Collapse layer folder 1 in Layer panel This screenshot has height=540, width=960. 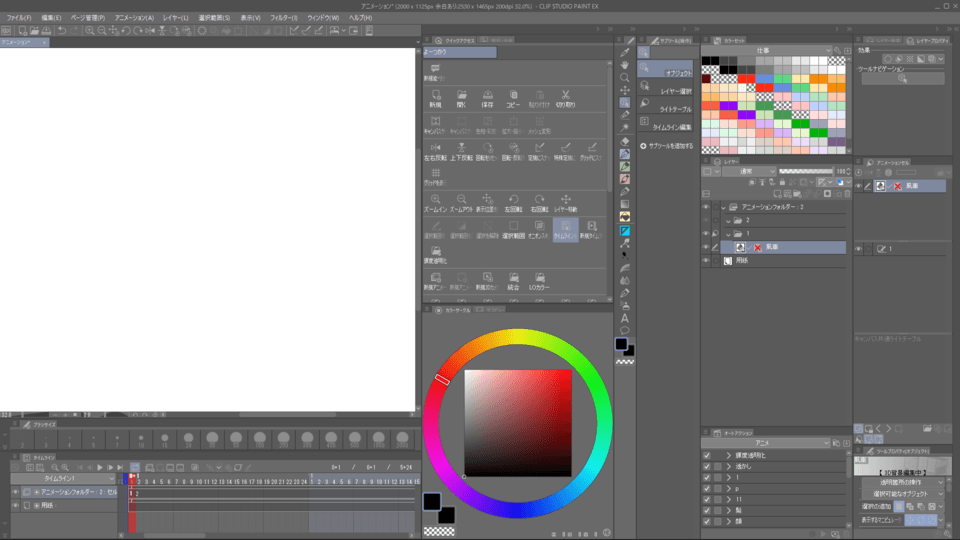(728, 234)
